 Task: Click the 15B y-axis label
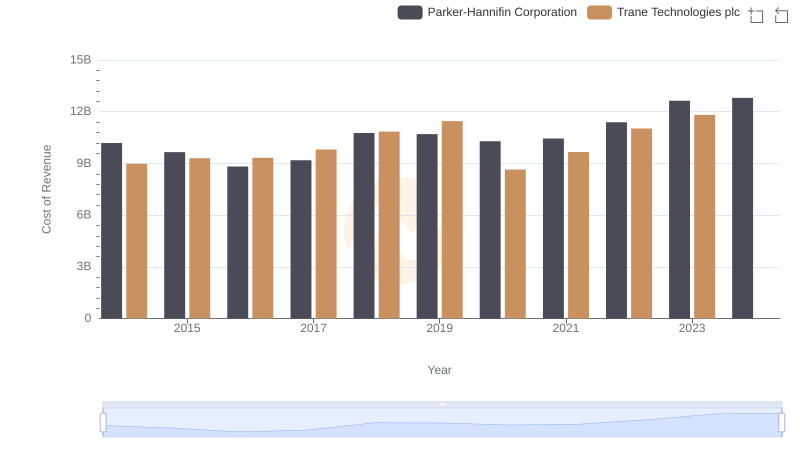click(81, 60)
